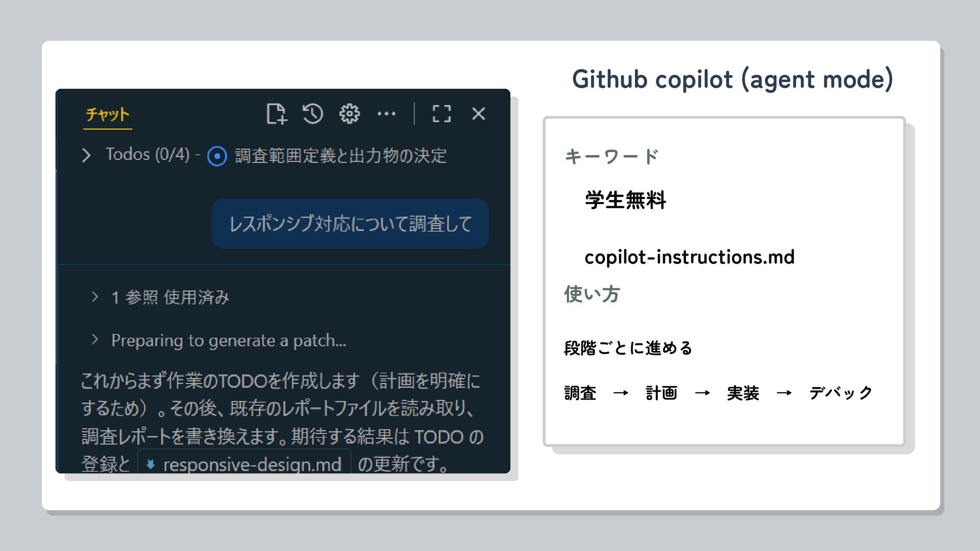Click the 学生無料 keyword text
Image resolution: width=980 pixels, height=551 pixels.
pyautogui.click(x=625, y=200)
